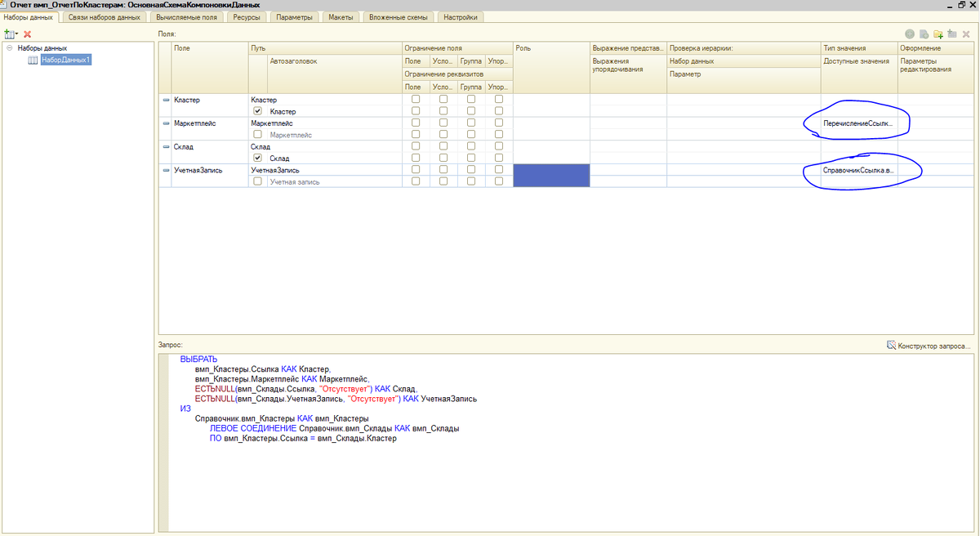Open the Параметры tab
This screenshot has height=536, width=980.
tap(293, 17)
